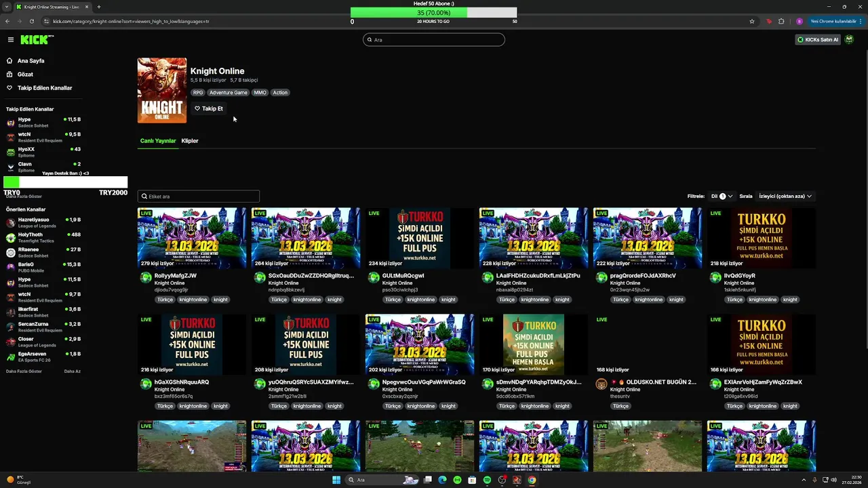Open RollyyMsfgZJW channel avatar
This screenshot has width=868, height=488.
pyautogui.click(x=146, y=278)
